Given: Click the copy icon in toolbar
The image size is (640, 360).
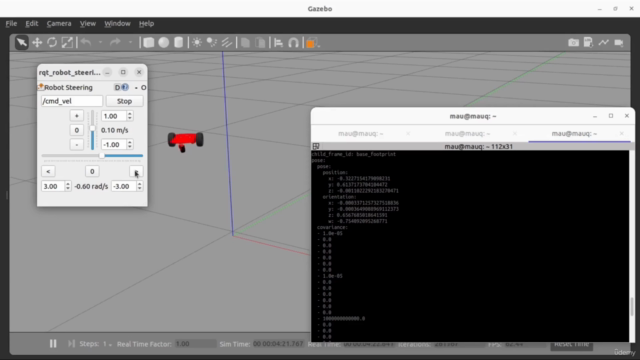Looking at the screenshot, I should coord(245,42).
